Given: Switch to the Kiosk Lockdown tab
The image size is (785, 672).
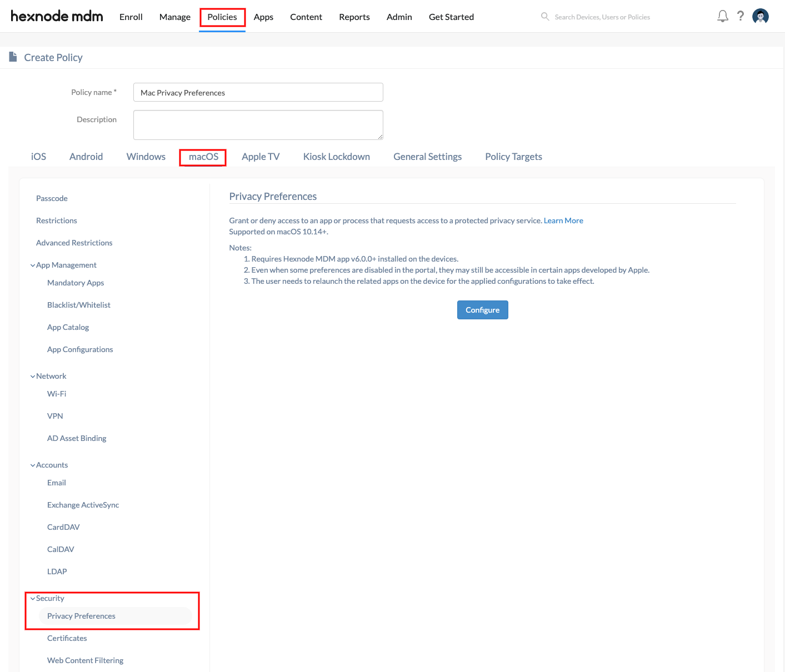Looking at the screenshot, I should (x=337, y=157).
